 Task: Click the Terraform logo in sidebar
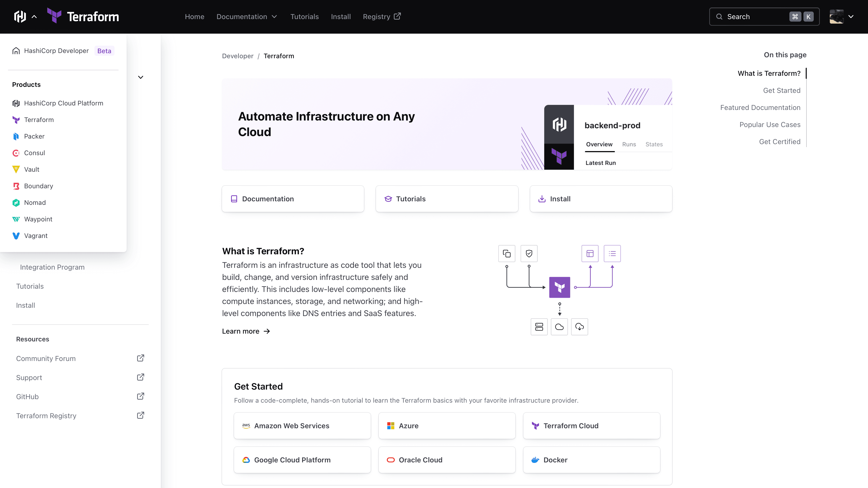[x=16, y=119]
